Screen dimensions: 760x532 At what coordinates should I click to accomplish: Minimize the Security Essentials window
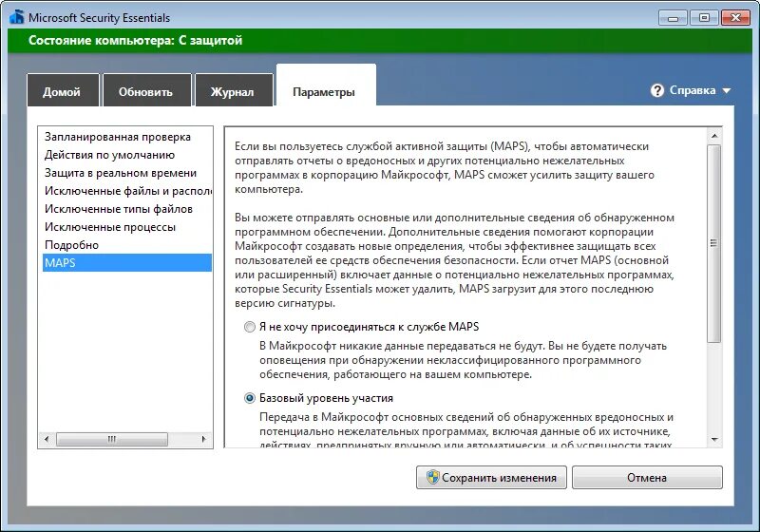pyautogui.click(x=673, y=18)
